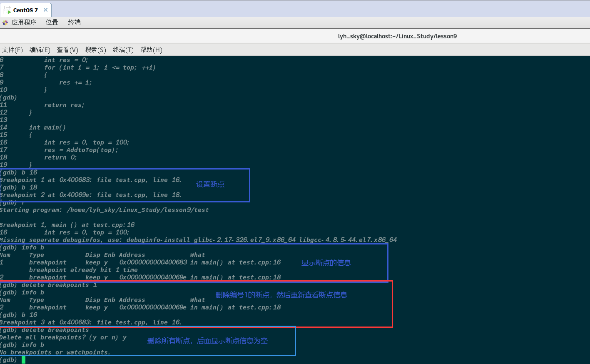Click the 'for (int i = 1; i <= top; ++i)' line
Image resolution: width=590 pixels, height=364 pixels.
(100, 67)
